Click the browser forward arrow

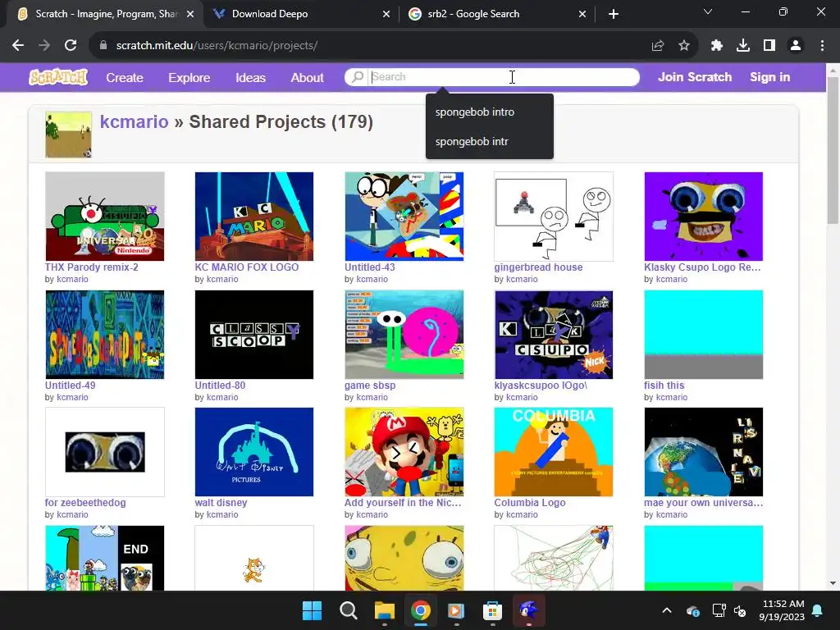click(44, 46)
